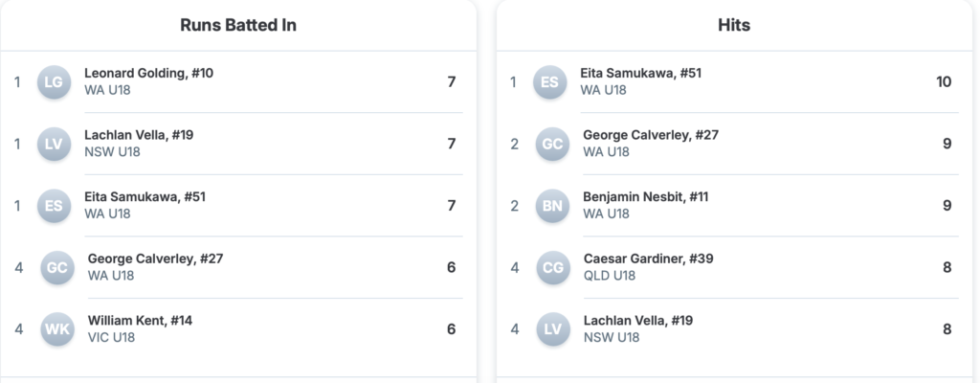The width and height of the screenshot is (980, 383).
Task: Select ES avatar in Runs Batted In list
Action: pos(54,206)
